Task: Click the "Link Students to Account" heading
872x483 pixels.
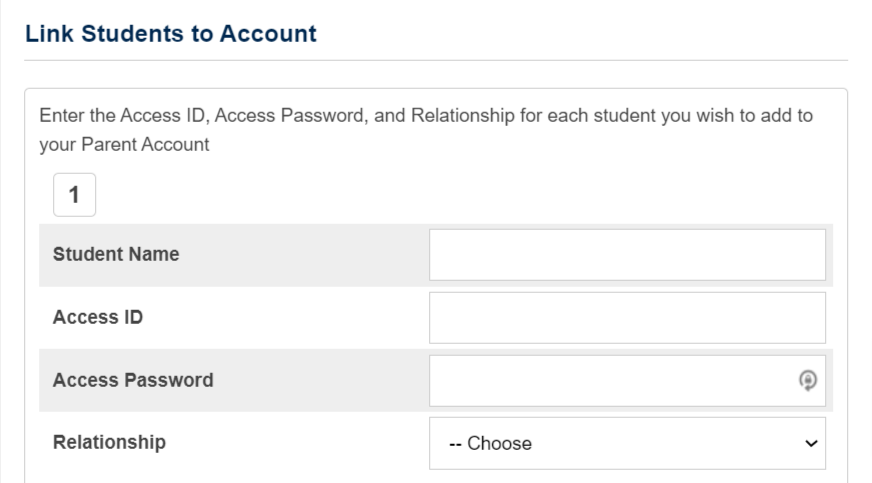Action: tap(170, 34)
